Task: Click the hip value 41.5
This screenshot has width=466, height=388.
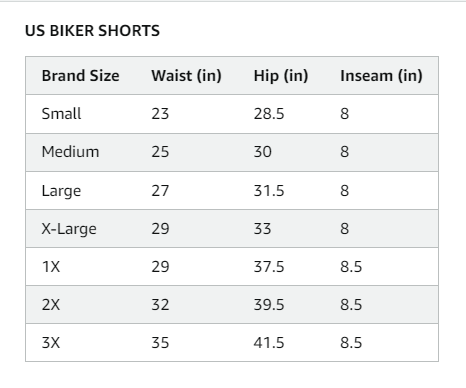Action: click(x=269, y=343)
